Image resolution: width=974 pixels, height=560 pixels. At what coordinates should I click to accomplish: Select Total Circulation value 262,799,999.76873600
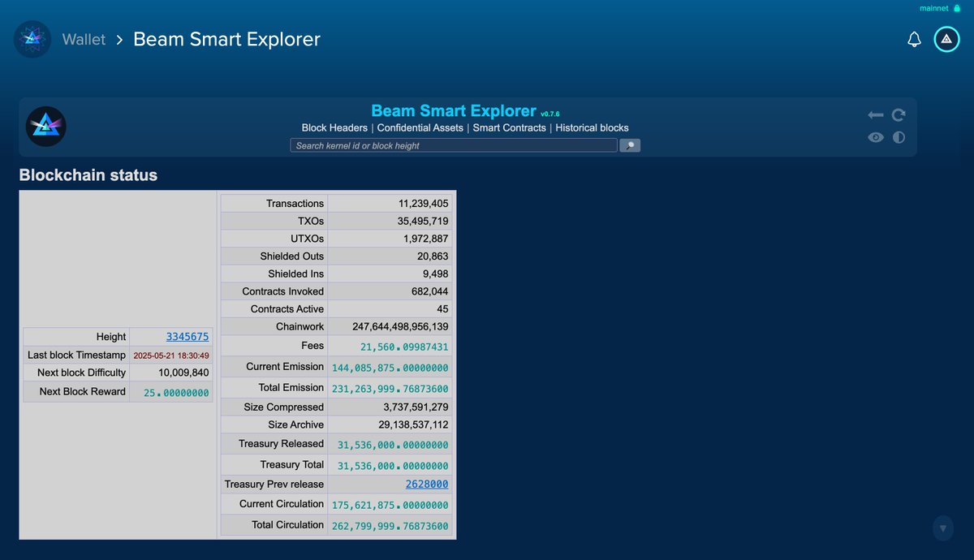pyautogui.click(x=390, y=526)
